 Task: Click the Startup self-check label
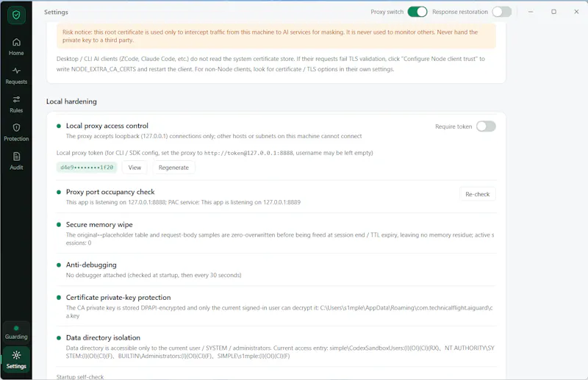click(80, 376)
